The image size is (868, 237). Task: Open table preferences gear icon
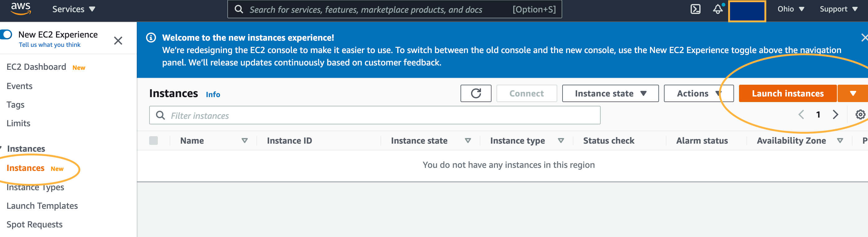point(860,115)
